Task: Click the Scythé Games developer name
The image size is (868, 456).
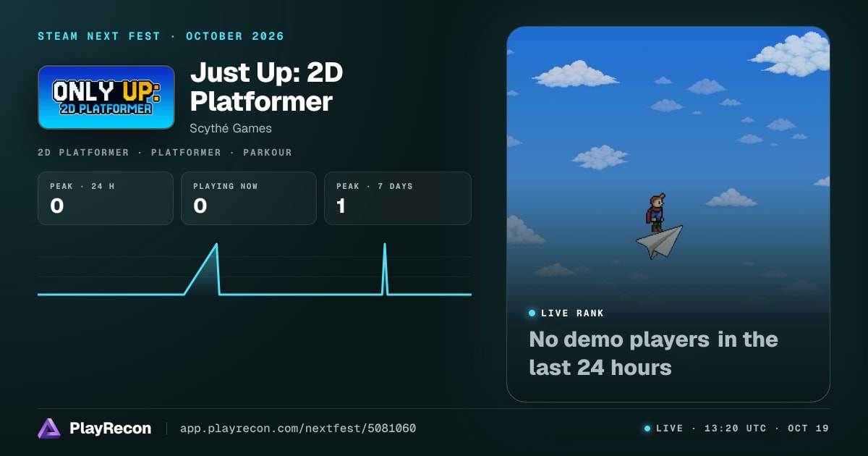Action: pyautogui.click(x=231, y=128)
